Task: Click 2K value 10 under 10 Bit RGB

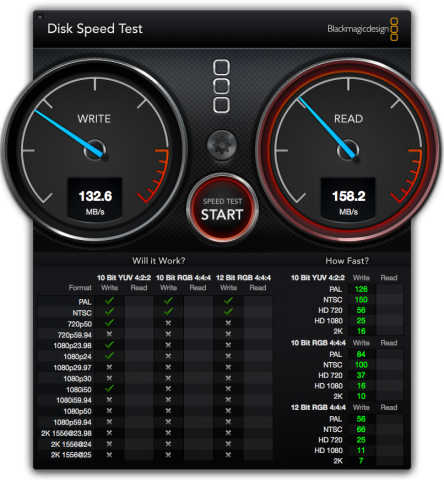Action: (x=361, y=396)
